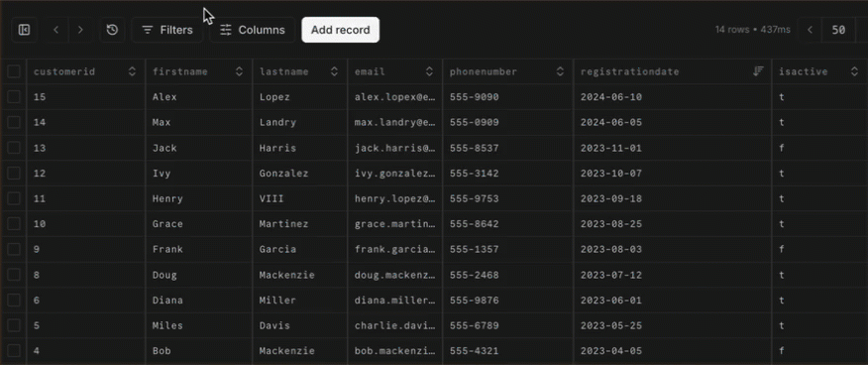Screen dimensions: 868x365
Task: Select phone number cell 555-4321
Action: 508,350
